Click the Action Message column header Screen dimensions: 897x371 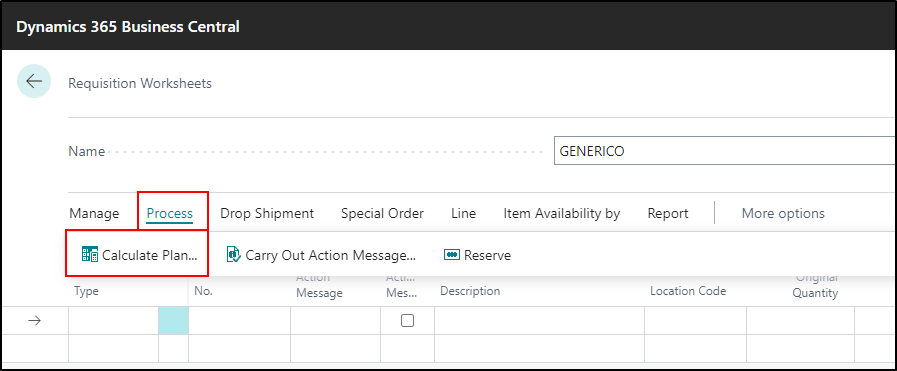click(319, 285)
